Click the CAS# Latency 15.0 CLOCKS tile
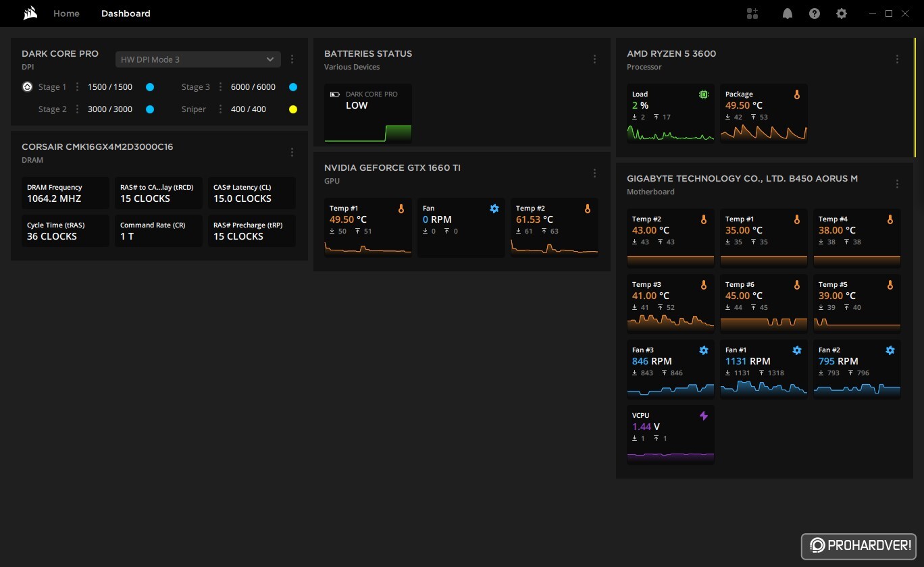Viewport: 924px width, 567px height. pos(251,193)
